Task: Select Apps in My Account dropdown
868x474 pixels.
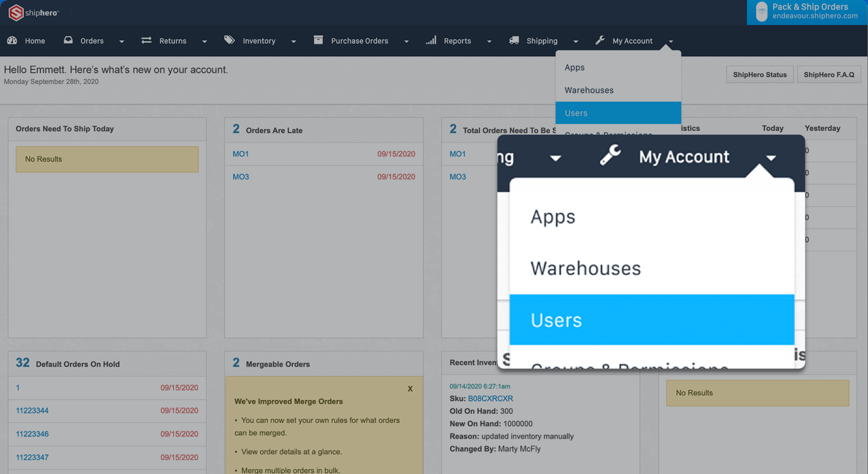Action: tap(618, 68)
